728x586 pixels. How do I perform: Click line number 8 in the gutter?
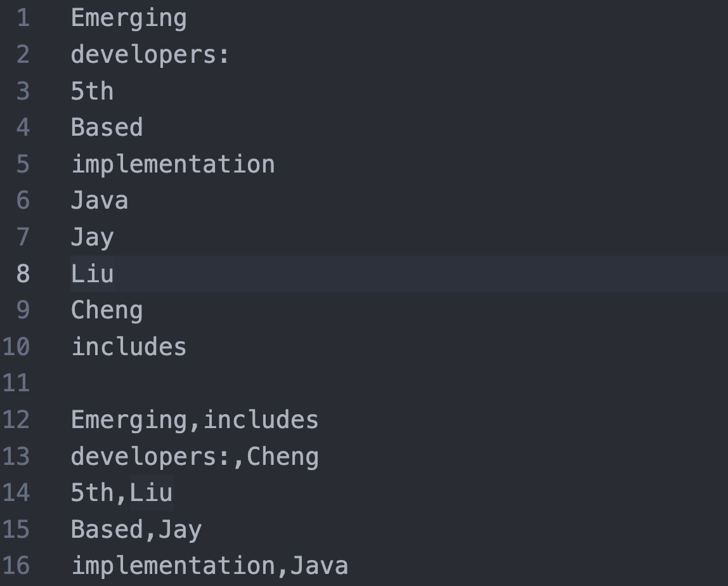23,274
